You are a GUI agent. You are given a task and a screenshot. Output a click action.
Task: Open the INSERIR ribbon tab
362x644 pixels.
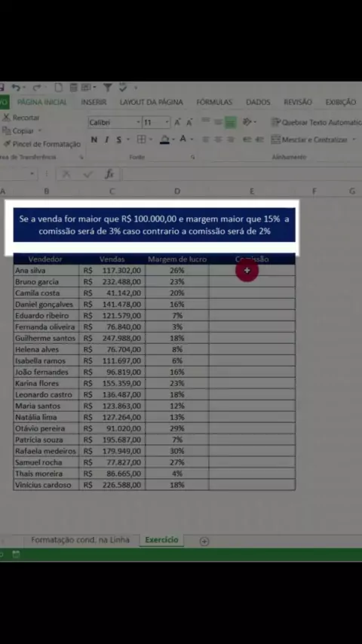[94, 103]
